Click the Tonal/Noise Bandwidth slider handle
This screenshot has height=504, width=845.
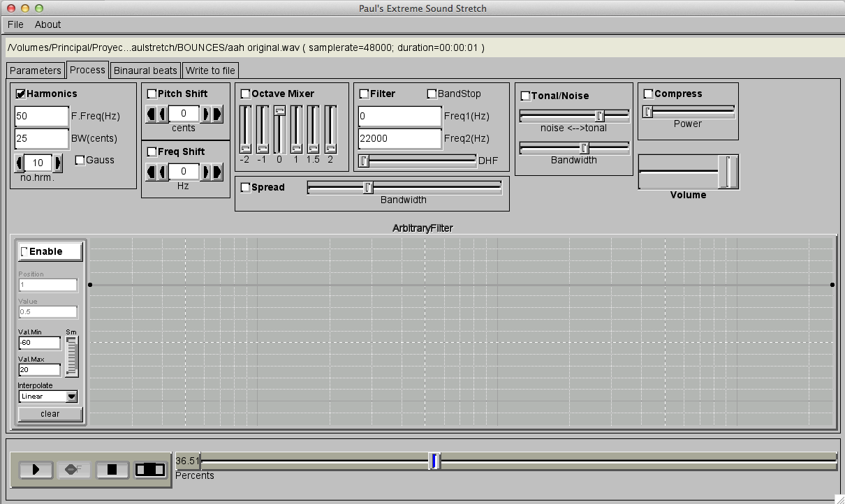585,148
